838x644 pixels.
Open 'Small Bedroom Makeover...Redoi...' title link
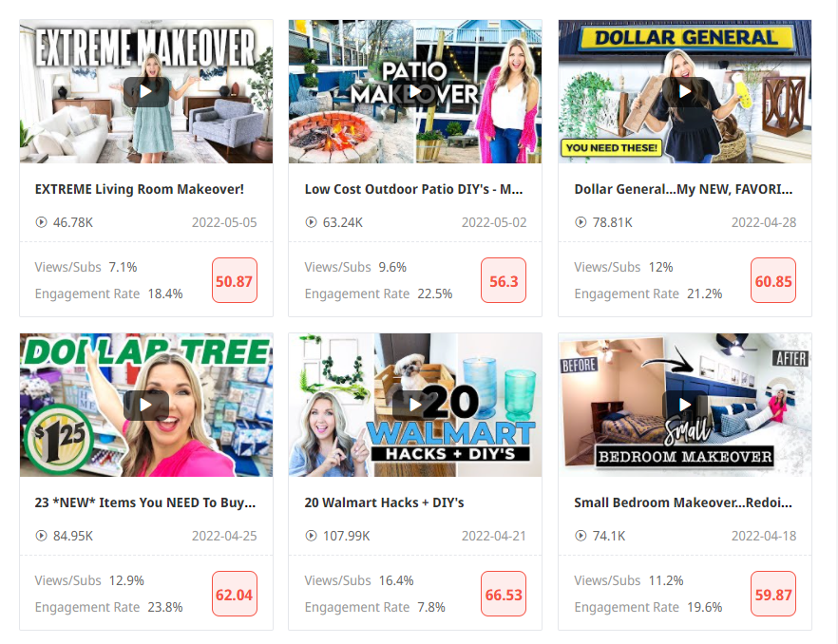(683, 502)
